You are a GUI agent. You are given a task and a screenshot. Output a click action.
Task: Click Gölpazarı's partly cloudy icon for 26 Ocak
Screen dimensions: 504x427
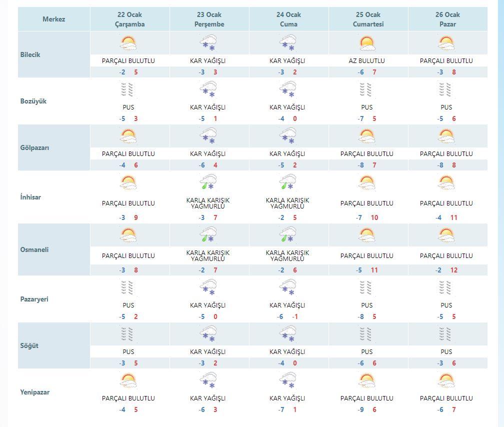[446, 136]
